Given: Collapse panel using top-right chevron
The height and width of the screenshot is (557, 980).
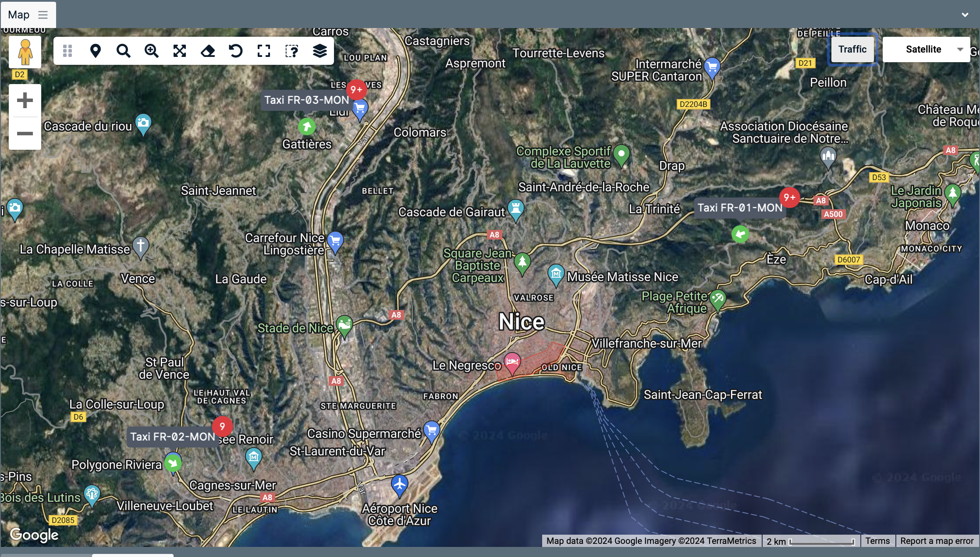Looking at the screenshot, I should [x=965, y=15].
